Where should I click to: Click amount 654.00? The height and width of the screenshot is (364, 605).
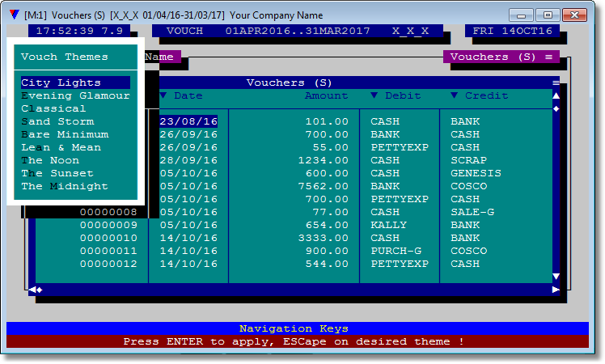[x=327, y=225]
